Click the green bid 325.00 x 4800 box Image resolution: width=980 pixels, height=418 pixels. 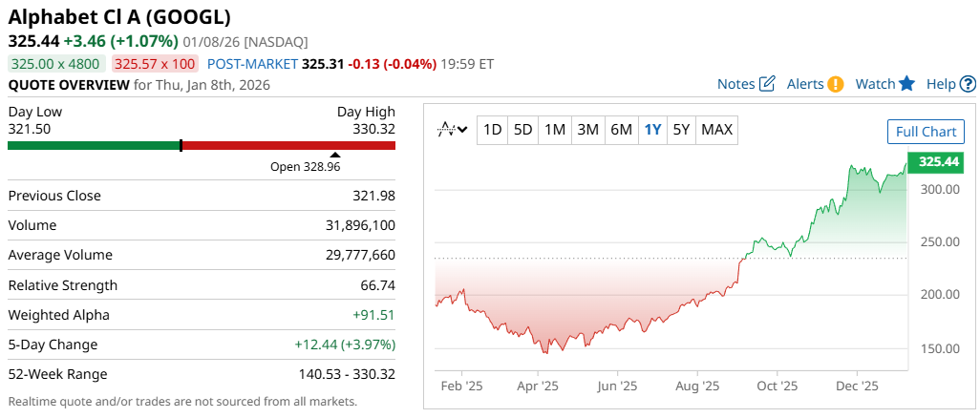(56, 64)
